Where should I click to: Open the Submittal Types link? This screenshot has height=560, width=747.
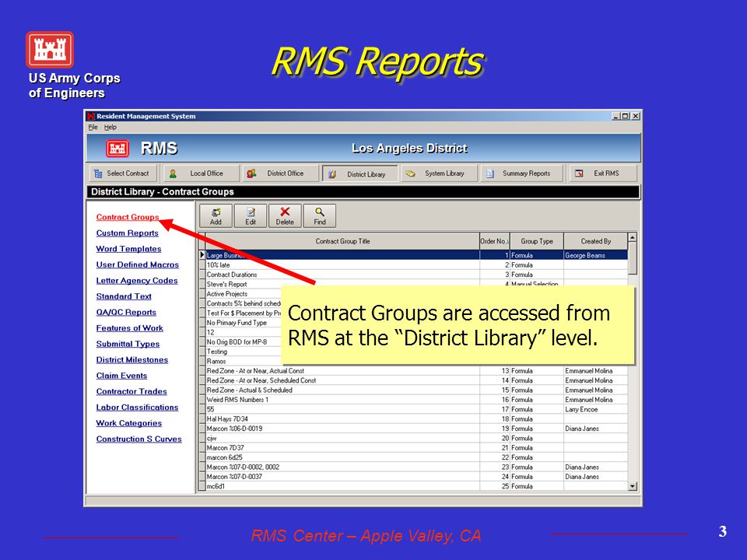[x=128, y=344]
